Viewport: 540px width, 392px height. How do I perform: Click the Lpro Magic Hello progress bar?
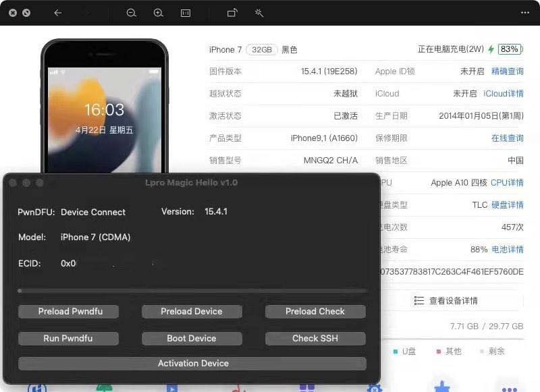[x=192, y=291]
